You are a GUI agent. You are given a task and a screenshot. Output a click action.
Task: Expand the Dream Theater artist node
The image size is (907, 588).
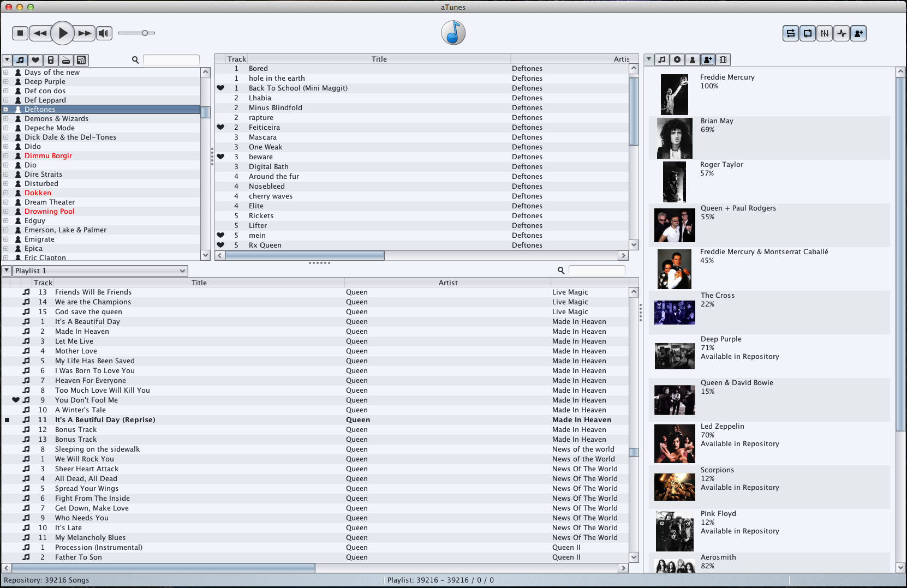tap(5, 202)
